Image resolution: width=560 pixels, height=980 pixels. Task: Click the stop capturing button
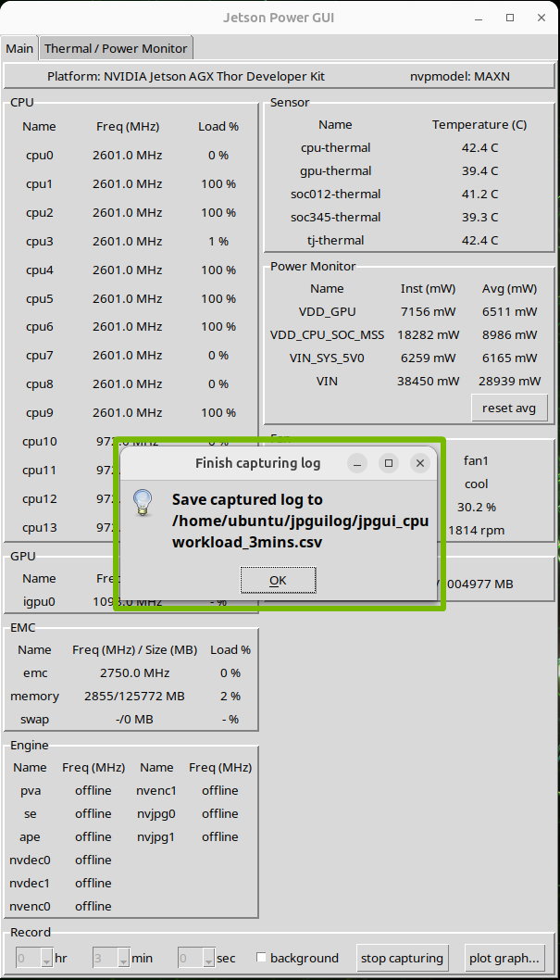point(403,958)
